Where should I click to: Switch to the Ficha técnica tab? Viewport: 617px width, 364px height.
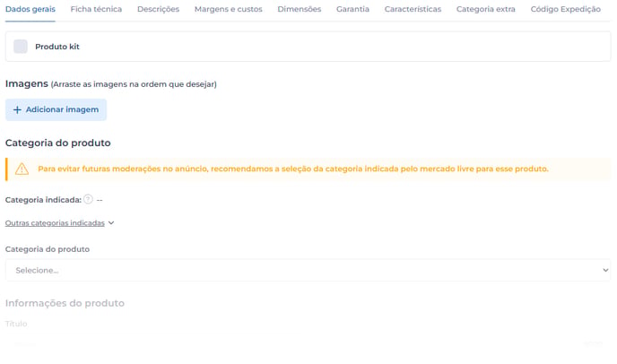tap(96, 9)
